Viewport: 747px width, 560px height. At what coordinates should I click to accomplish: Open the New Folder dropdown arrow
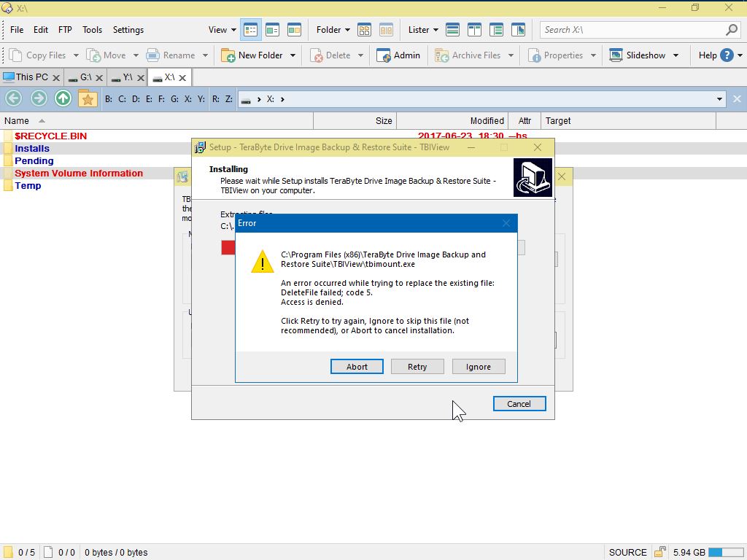pyautogui.click(x=293, y=55)
